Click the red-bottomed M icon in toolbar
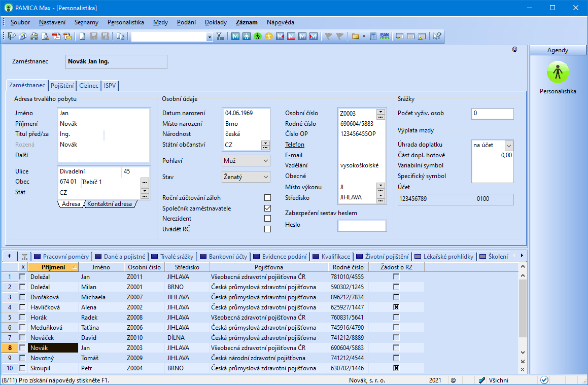 [291, 37]
